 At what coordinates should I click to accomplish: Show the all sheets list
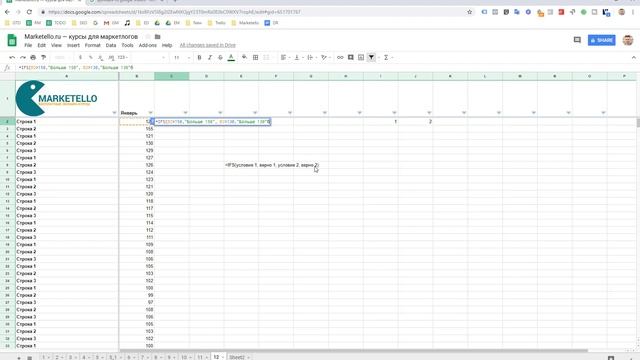coord(29,358)
